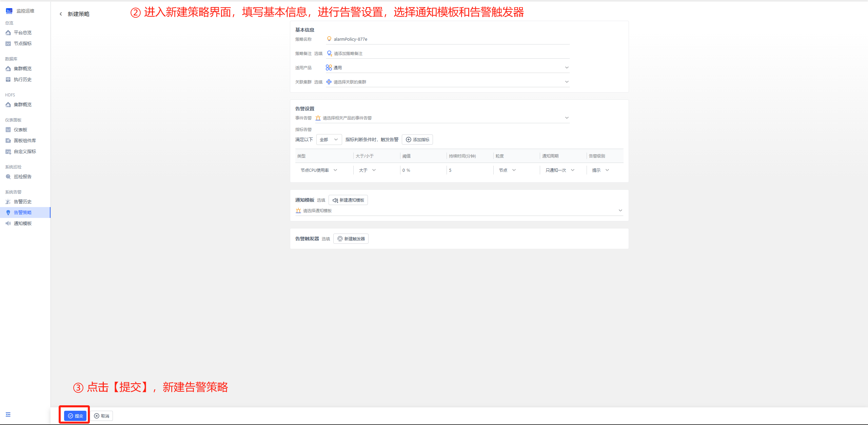Open 执行历史 in the sidebar menu
Screen dimensions: 868x425
tap(23, 79)
